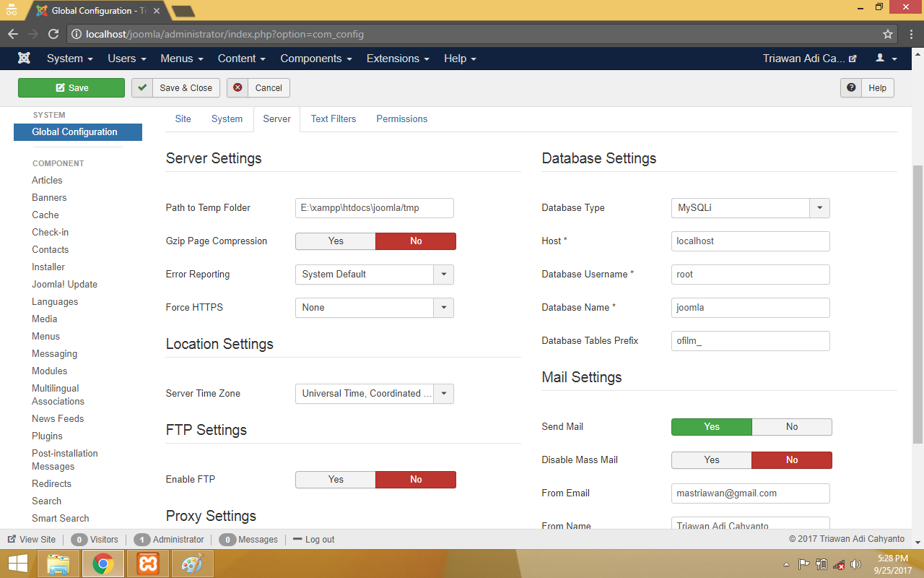This screenshot has height=578, width=924.
Task: Open the user account icon menu
Action: 886,59
